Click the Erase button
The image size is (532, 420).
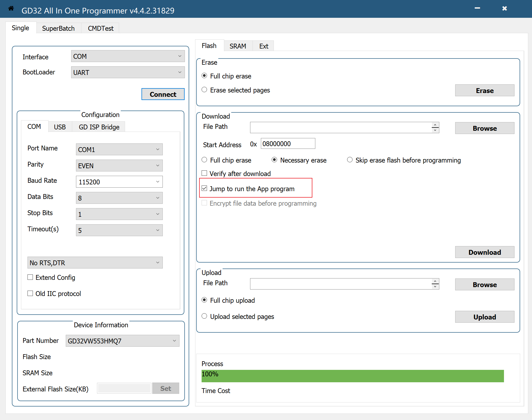(x=485, y=90)
